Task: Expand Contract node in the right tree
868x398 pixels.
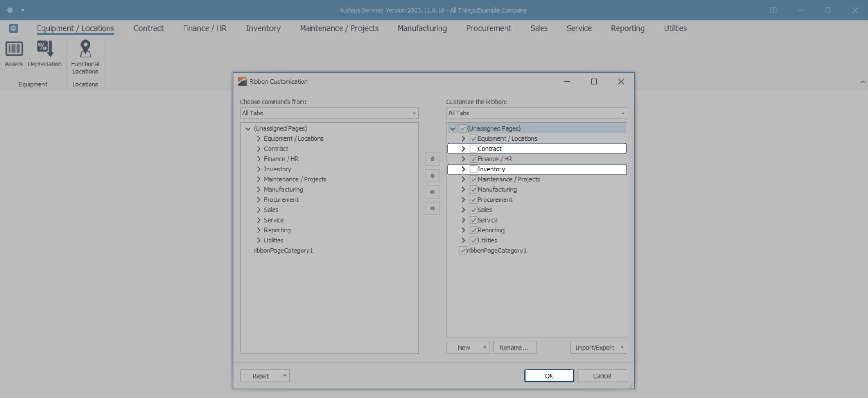Action: coord(463,149)
